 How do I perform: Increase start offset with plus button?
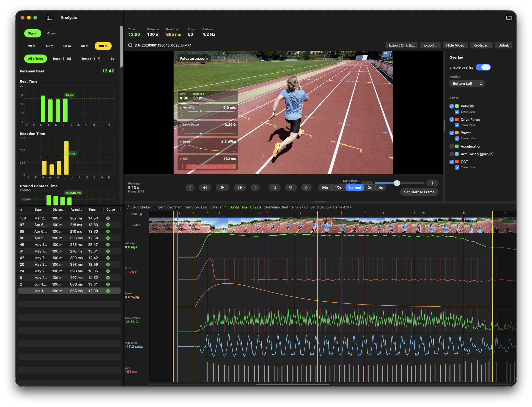432,183
